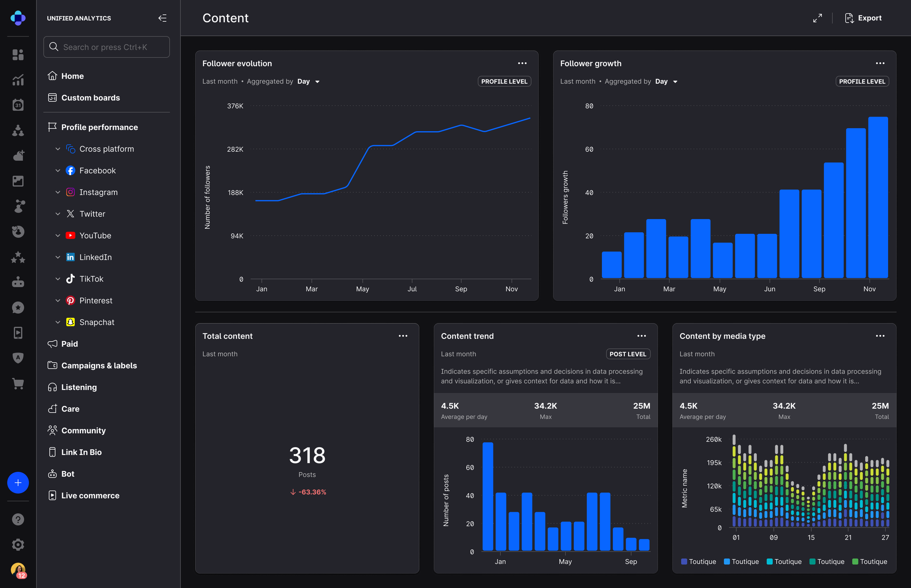The height and width of the screenshot is (588, 911).
Task: Click the Export button
Action: click(863, 18)
